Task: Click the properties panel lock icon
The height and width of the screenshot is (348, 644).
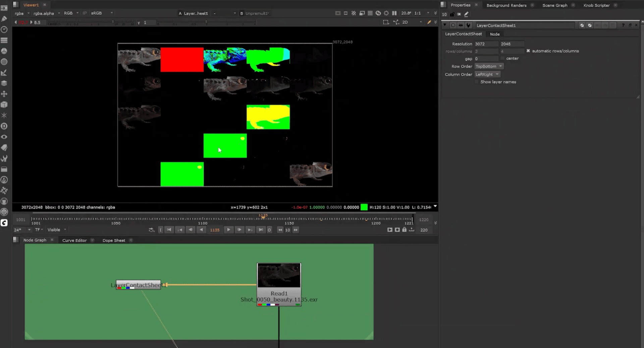Action: 452,14
